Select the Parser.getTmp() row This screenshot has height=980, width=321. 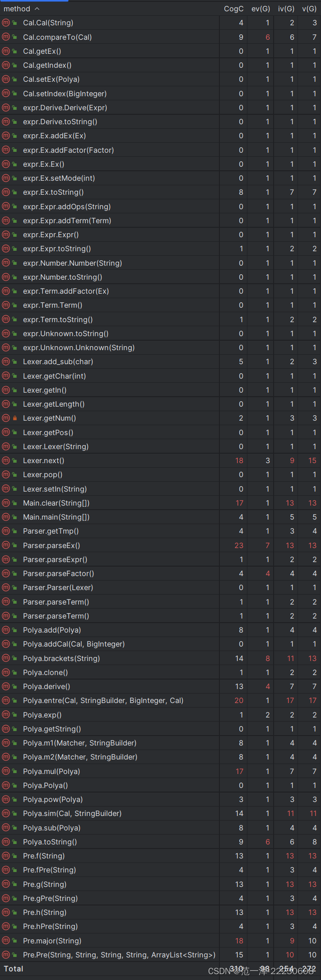click(x=160, y=531)
